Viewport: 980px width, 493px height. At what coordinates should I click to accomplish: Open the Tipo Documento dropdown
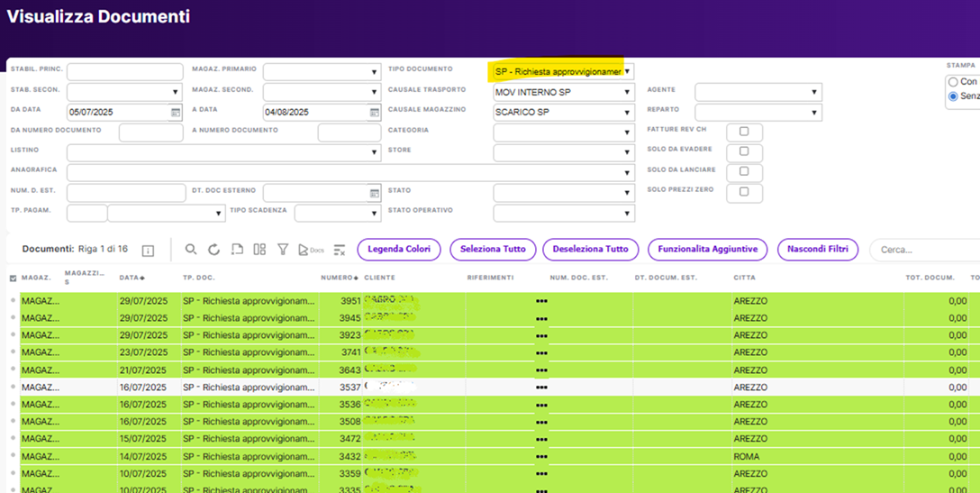click(563, 71)
